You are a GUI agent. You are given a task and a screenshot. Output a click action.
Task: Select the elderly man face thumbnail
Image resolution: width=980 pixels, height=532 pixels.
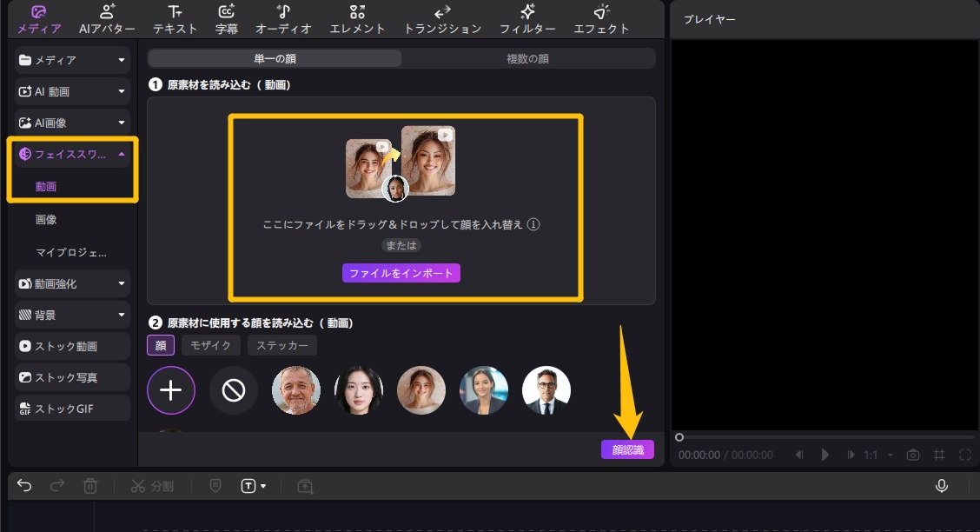click(x=295, y=390)
